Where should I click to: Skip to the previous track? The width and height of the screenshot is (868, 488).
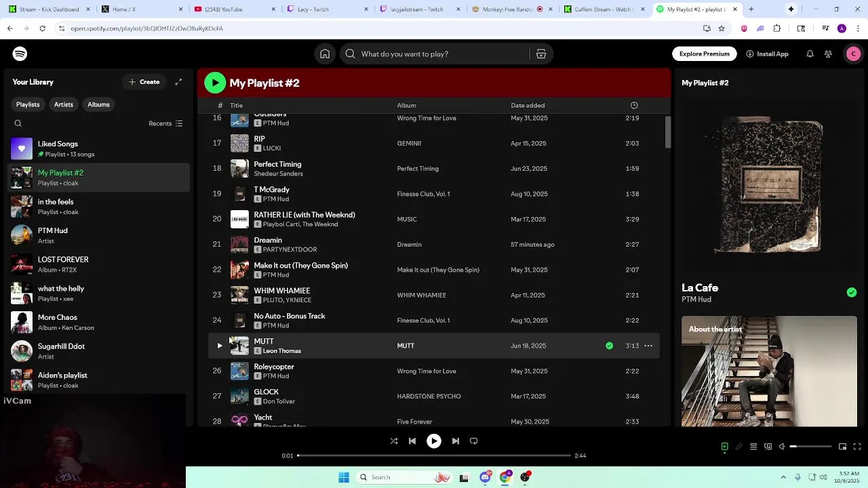tap(412, 441)
